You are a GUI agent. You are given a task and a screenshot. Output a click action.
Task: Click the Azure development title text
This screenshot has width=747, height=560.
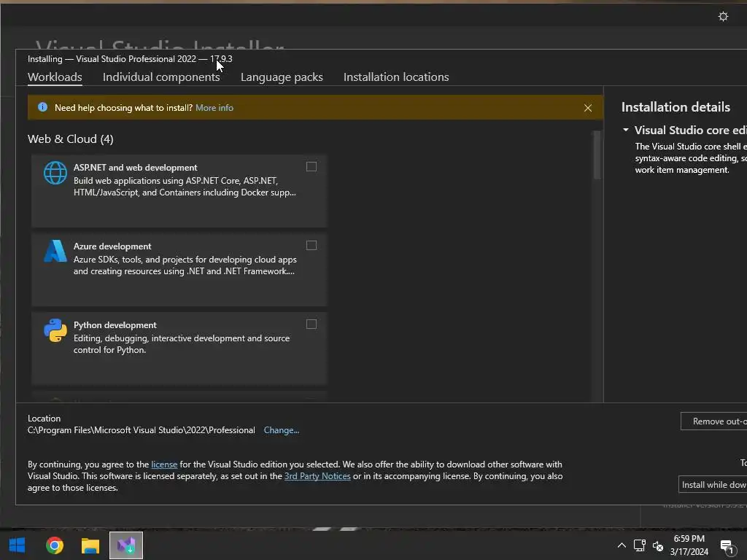point(112,246)
